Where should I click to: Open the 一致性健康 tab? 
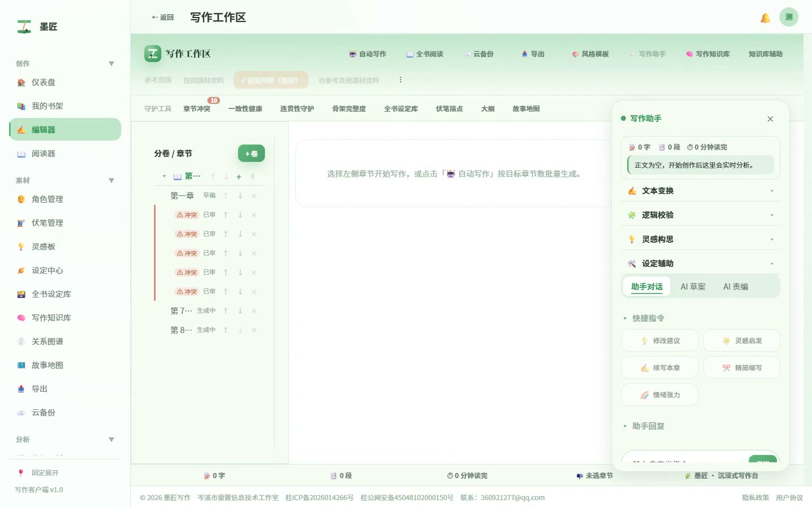tap(245, 109)
